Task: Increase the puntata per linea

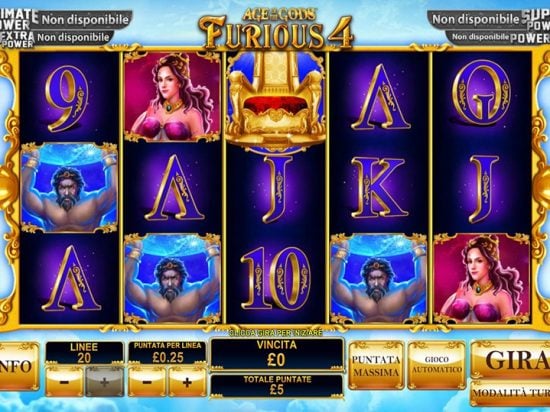Action: pyautogui.click(x=187, y=382)
